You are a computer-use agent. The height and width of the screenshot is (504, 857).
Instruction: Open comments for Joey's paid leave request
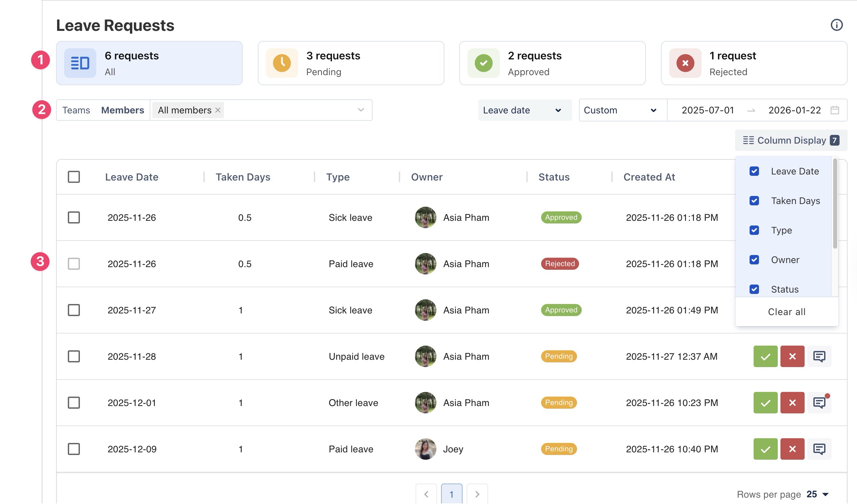coord(819,449)
